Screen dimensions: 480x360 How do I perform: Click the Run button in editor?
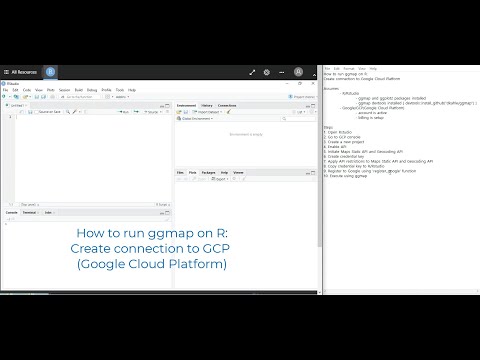[x=124, y=112]
